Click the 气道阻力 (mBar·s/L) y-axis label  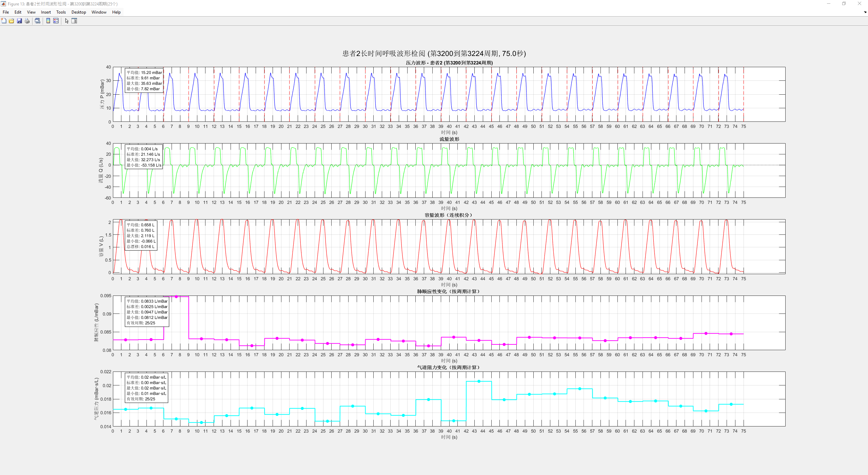coord(96,399)
